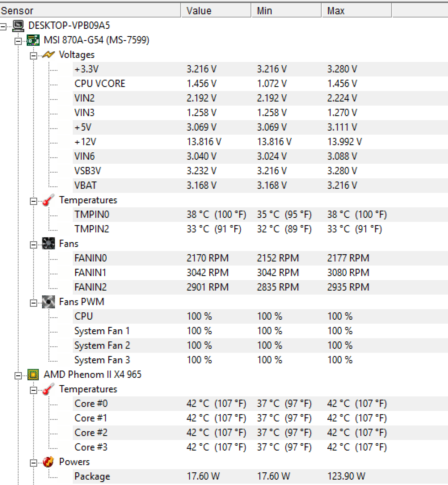Collapse the Voltages section
448x485 pixels.
point(33,55)
